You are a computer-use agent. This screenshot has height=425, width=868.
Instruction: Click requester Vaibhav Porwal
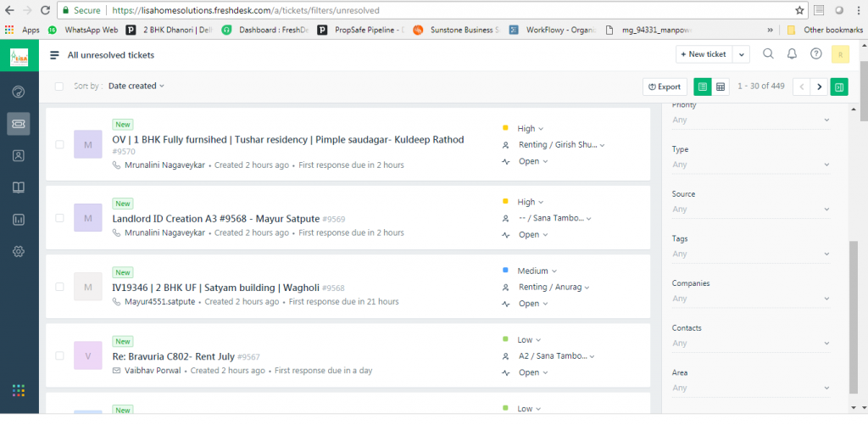point(153,370)
